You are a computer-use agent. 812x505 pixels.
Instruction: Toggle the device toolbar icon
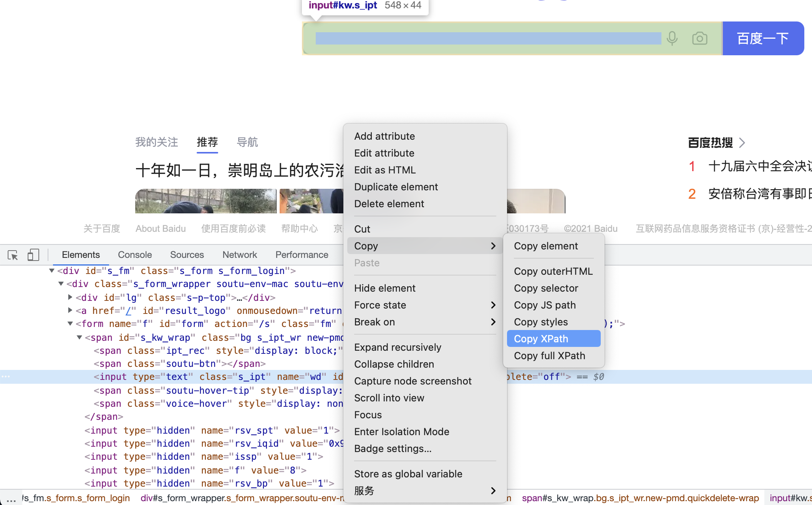(x=33, y=255)
